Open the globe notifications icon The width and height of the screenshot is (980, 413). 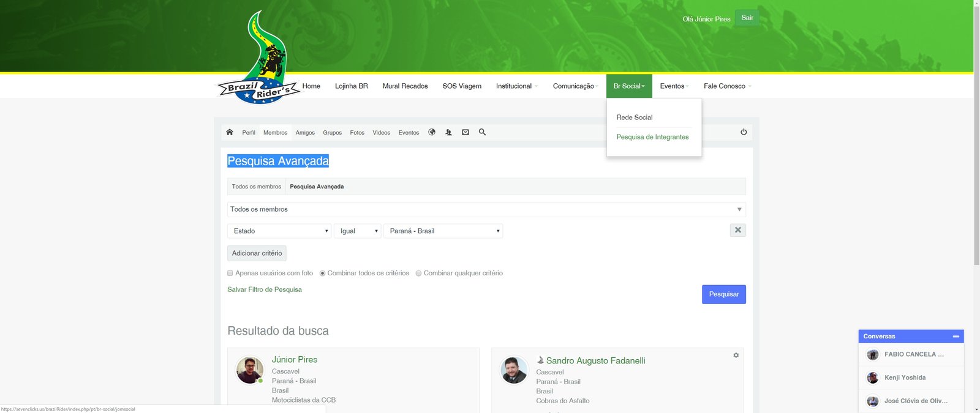pos(432,132)
